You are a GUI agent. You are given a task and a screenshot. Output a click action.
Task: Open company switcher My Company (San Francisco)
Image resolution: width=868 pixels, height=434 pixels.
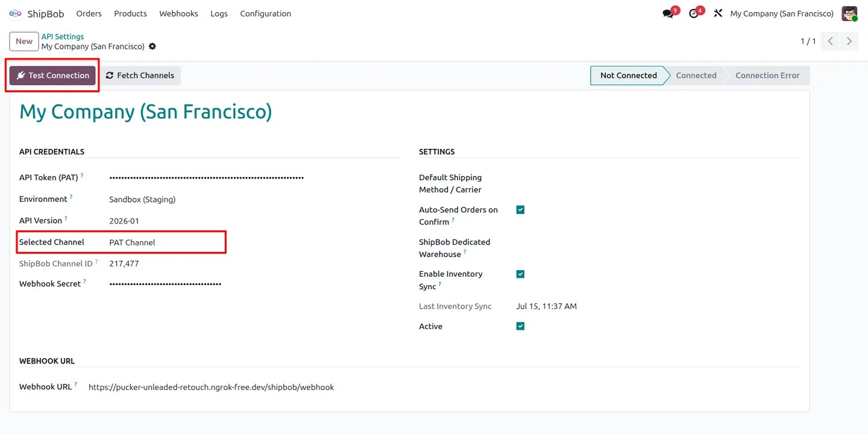pos(782,13)
